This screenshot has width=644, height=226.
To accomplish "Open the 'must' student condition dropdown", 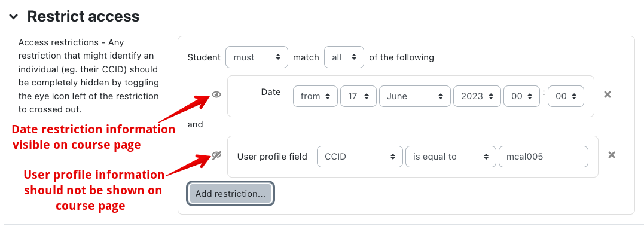I will [x=257, y=57].
